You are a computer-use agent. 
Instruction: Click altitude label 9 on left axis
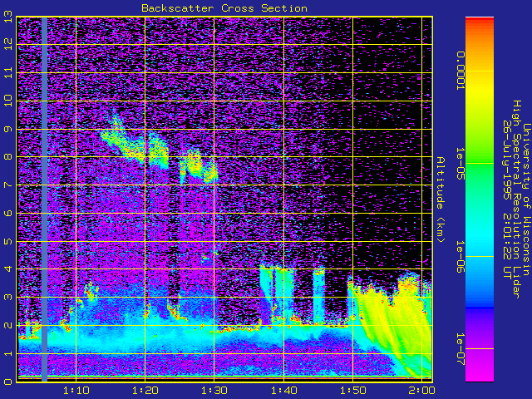coord(7,129)
